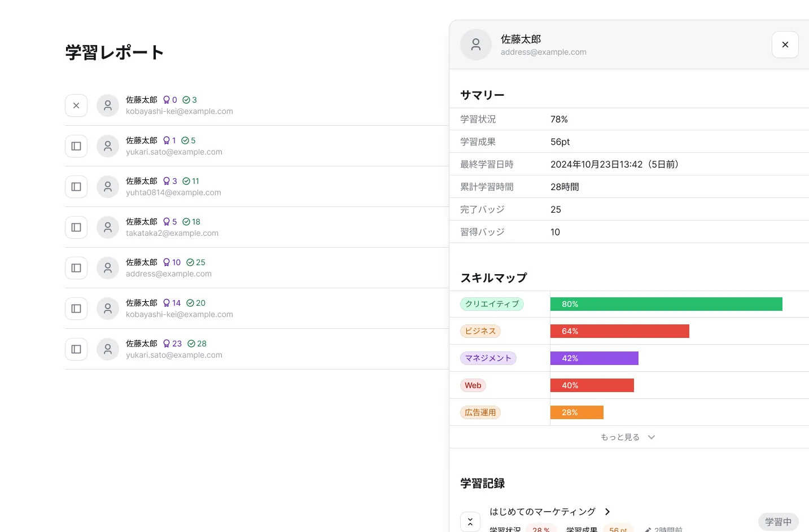The image size is (809, 532).
Task: Collapse the はじめてのマーケティング record entry
Action: (x=470, y=522)
